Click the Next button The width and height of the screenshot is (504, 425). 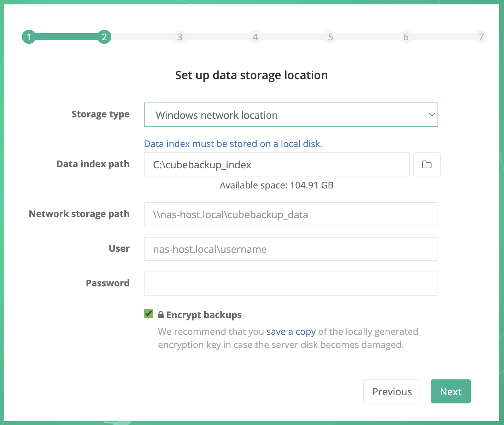[450, 391]
